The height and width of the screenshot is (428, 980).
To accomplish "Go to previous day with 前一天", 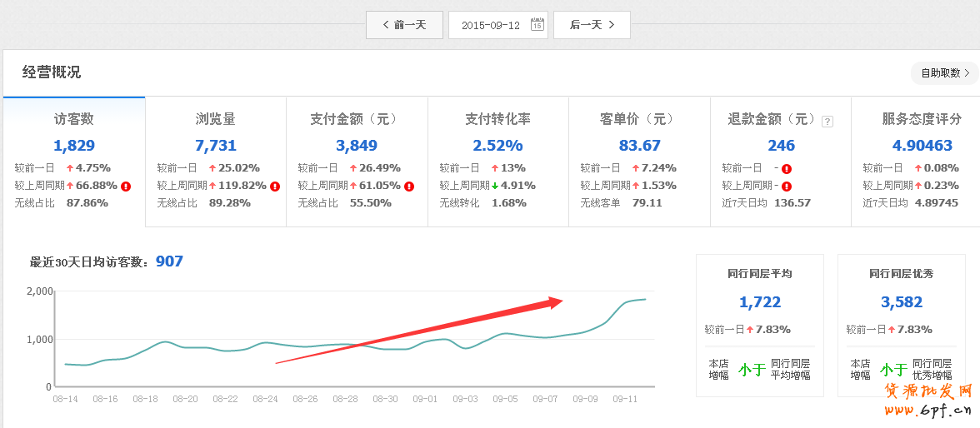I will click(x=404, y=25).
